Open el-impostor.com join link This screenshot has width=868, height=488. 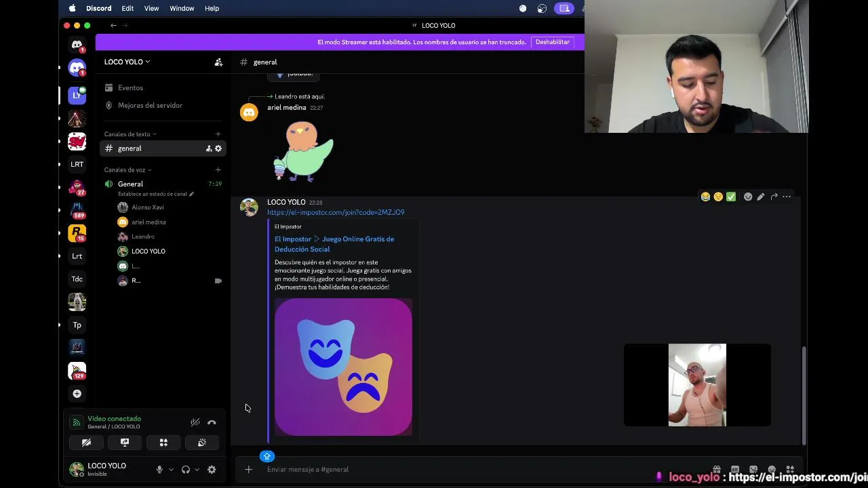(336, 212)
